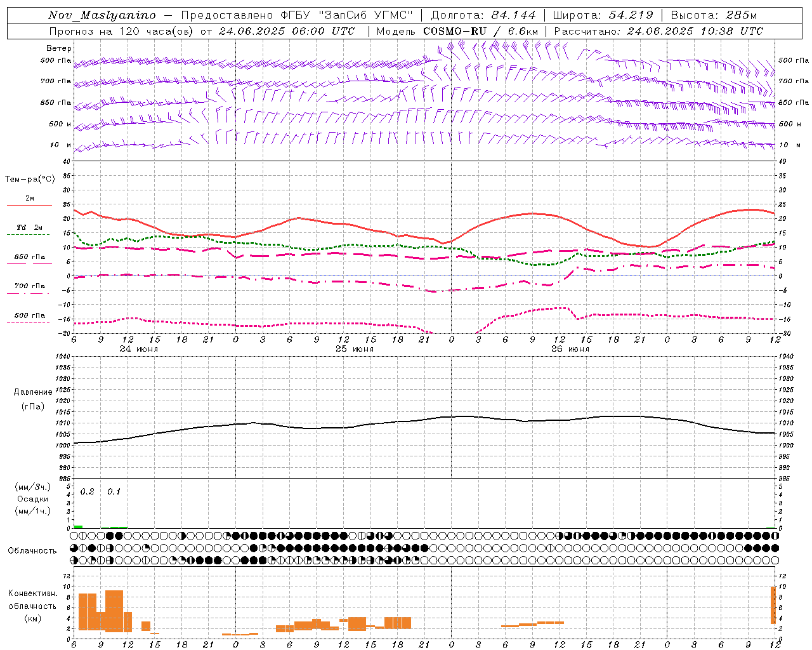The image size is (812, 650).
Task: Click the (мм/3ч.) precipitation unit label
Action: pyautogui.click(x=32, y=487)
